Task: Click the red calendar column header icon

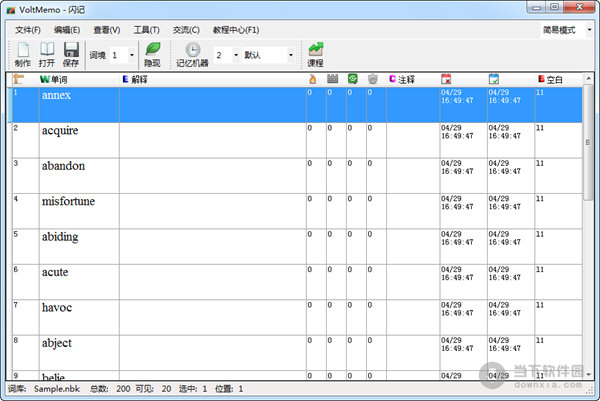Action: pos(446,79)
